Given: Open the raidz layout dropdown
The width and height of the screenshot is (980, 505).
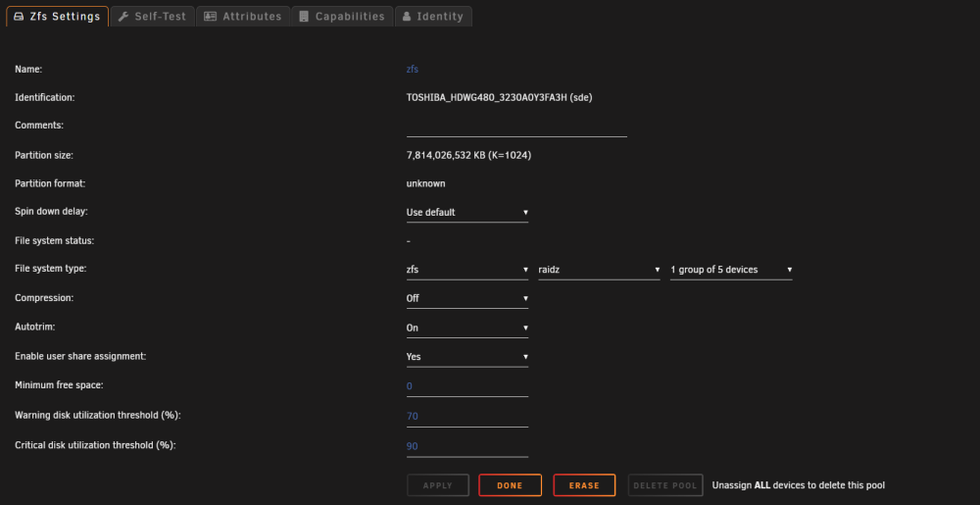Looking at the screenshot, I should tap(599, 270).
